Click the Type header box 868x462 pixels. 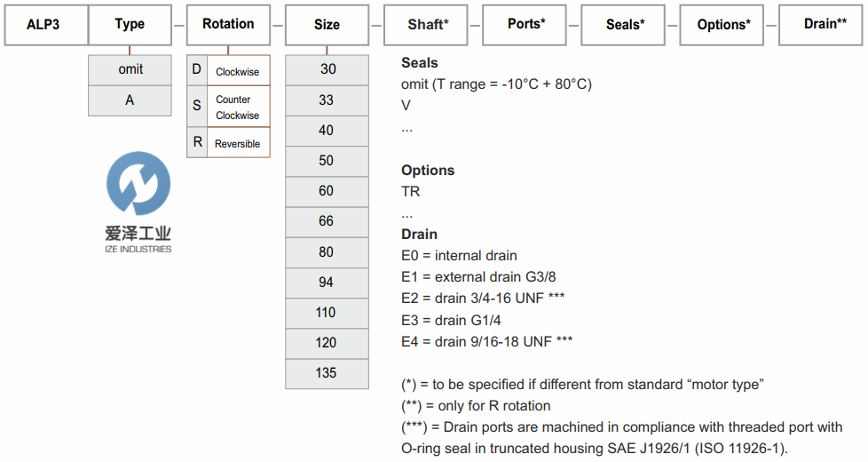pos(130,25)
